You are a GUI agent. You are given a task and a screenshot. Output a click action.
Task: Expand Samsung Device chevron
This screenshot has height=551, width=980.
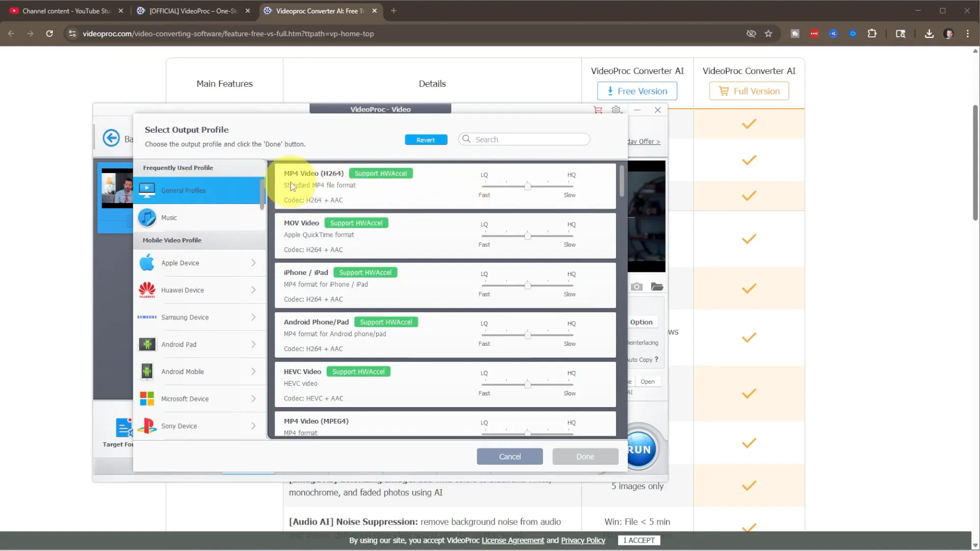[x=253, y=317]
